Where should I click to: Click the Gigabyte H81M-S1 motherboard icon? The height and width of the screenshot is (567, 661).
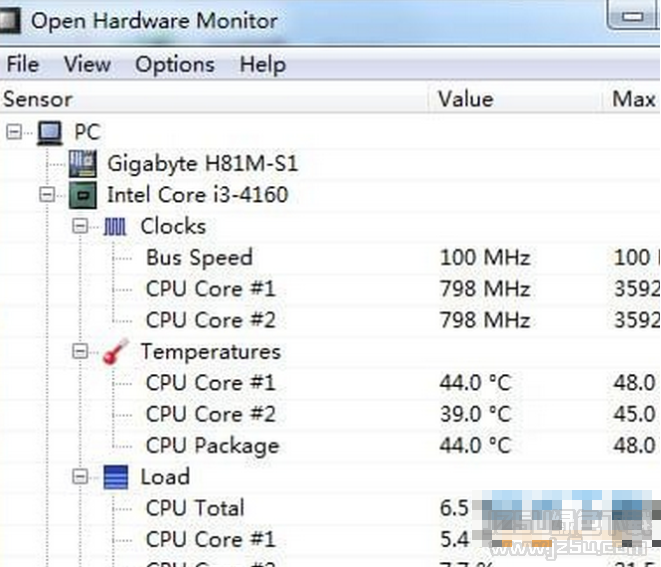click(83, 163)
